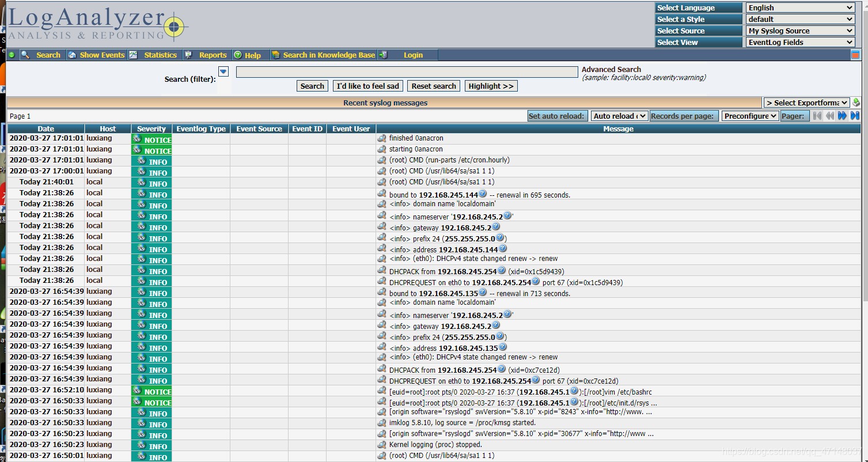Viewport: 868px width, 462px height.
Task: Go to the first page with the pager
Action: pos(817,116)
